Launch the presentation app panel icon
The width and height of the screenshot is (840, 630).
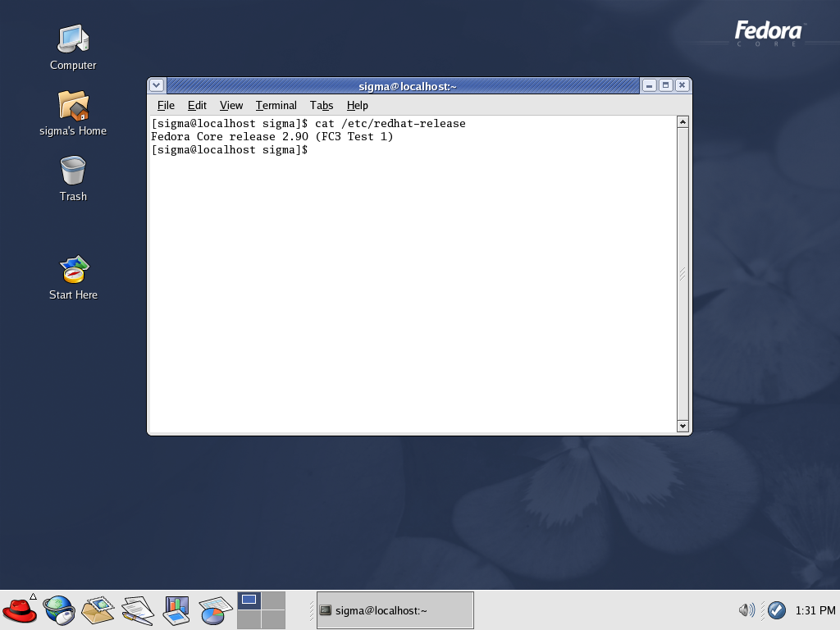coord(177,610)
